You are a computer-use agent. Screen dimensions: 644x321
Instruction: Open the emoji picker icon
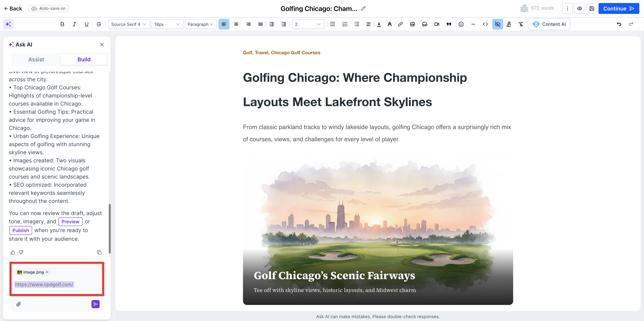pyautogui.click(x=461, y=24)
